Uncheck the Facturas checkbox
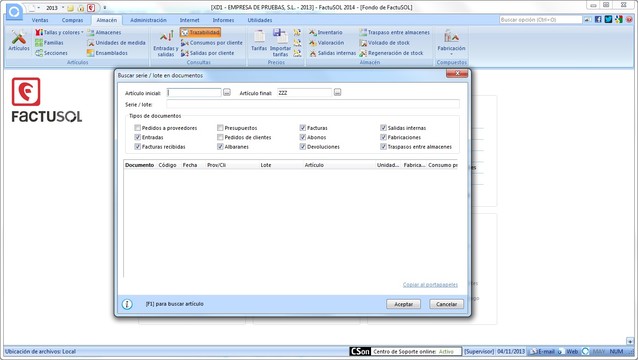This screenshot has width=638, height=360. tap(302, 128)
